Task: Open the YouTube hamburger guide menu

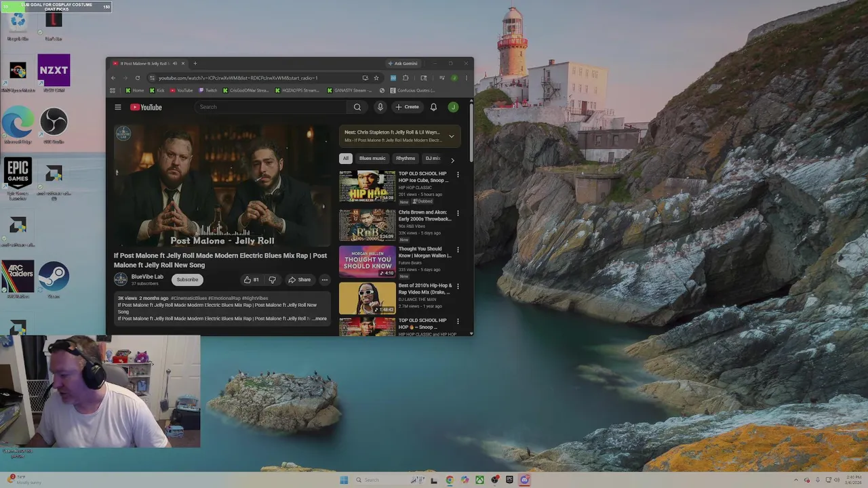Action: (x=117, y=107)
